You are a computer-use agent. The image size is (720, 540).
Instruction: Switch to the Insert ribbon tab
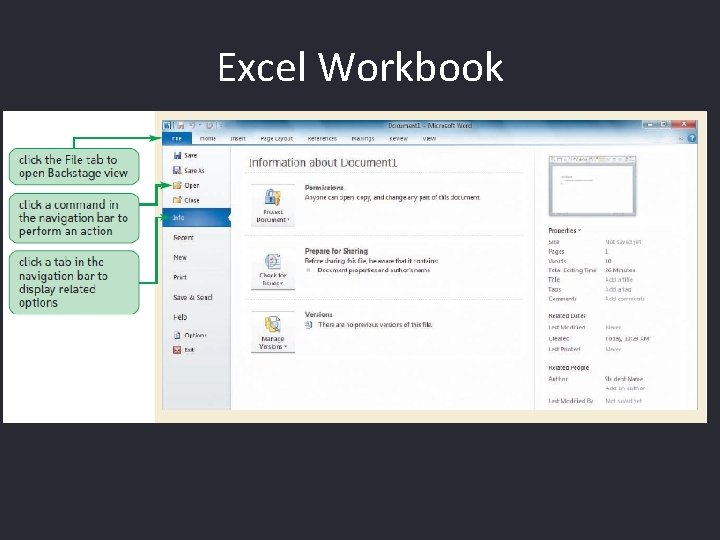(x=238, y=138)
